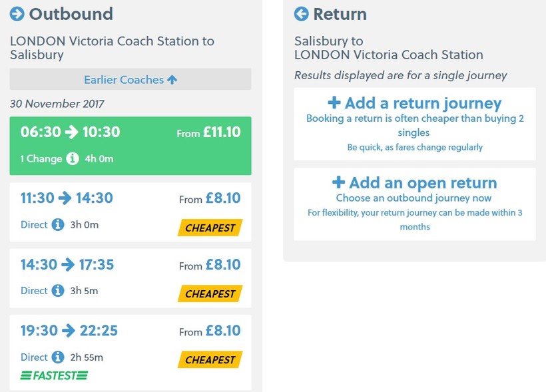
Task: Click the Return left-arrow circle icon
Action: click(302, 14)
